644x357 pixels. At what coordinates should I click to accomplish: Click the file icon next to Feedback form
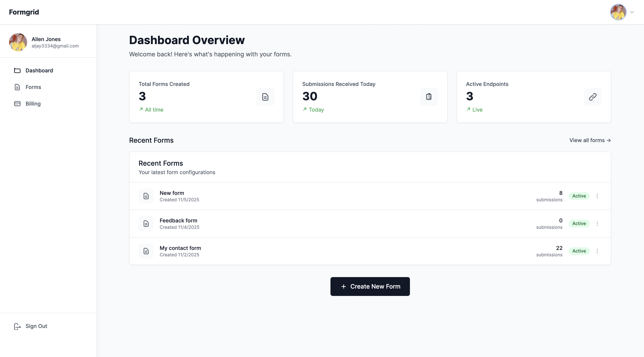click(146, 223)
